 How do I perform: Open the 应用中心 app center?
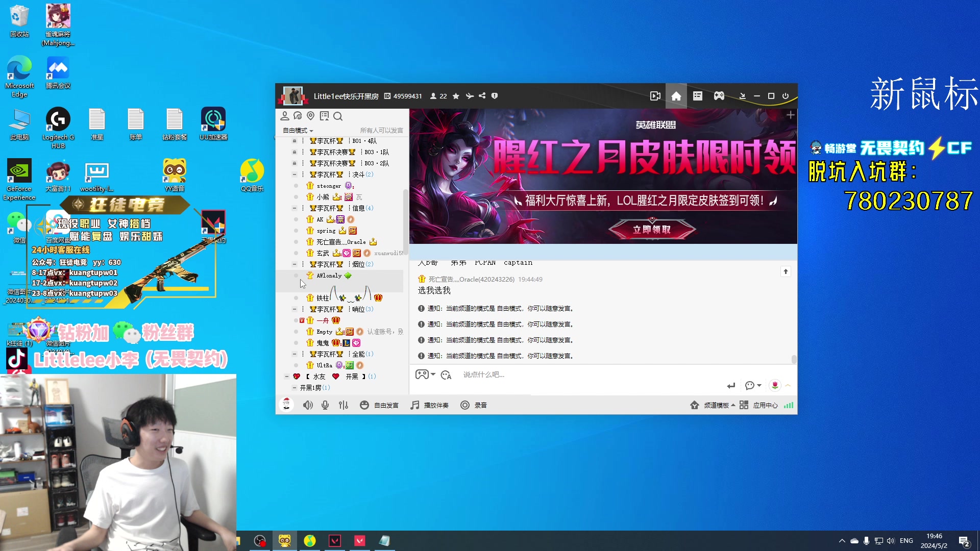point(758,405)
